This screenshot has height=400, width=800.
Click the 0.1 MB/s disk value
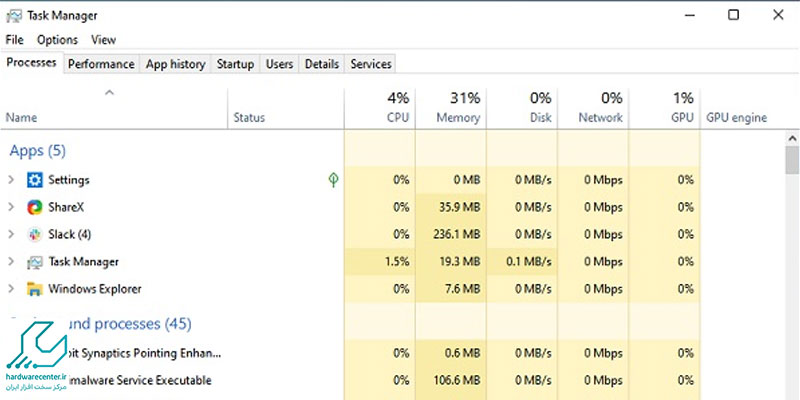(x=529, y=262)
